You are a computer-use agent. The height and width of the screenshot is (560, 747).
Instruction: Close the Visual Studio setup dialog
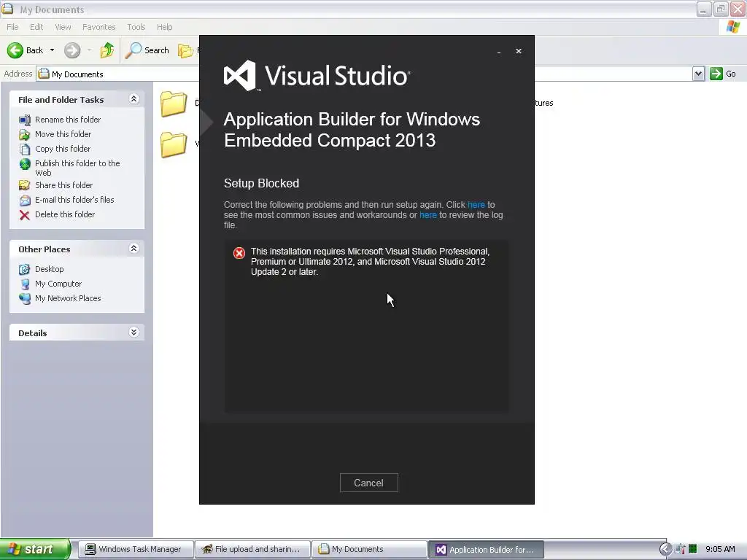point(519,51)
